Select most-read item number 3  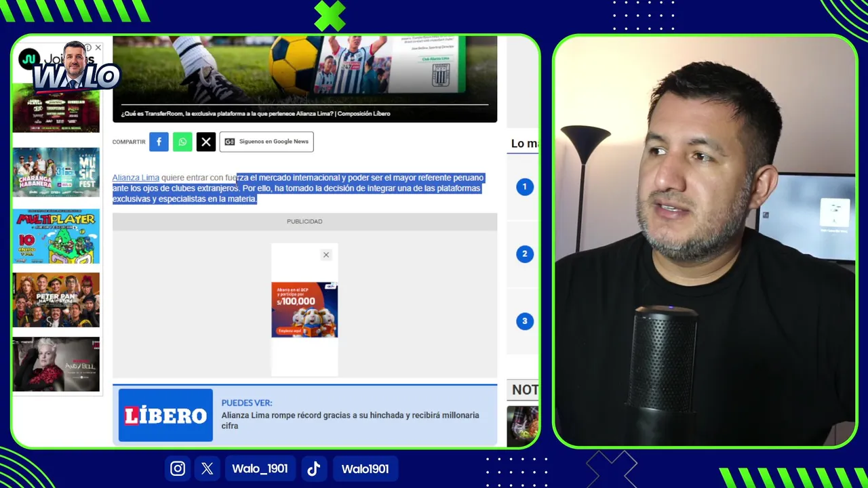524,321
